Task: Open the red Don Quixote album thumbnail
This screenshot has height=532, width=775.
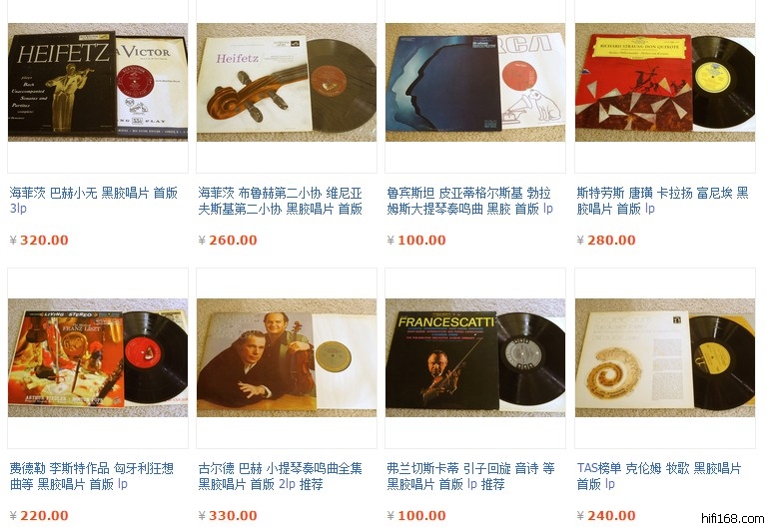Action: pos(665,82)
